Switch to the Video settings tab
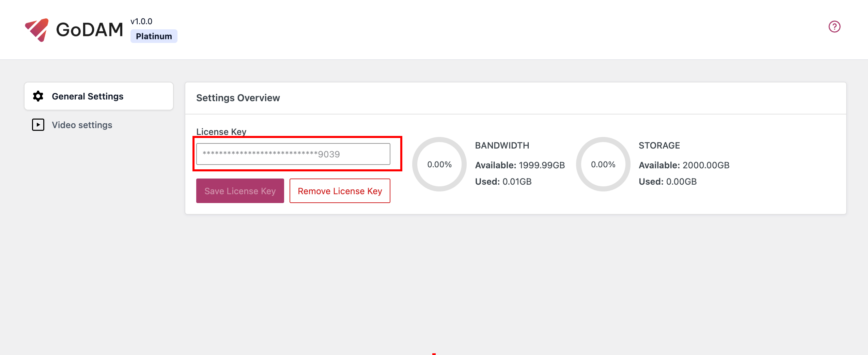 pos(82,125)
